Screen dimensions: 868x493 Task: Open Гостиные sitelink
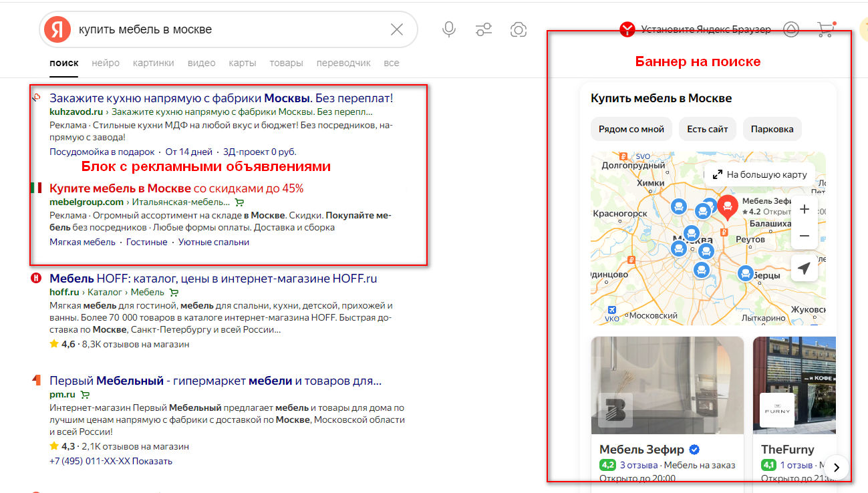pyautogui.click(x=146, y=242)
